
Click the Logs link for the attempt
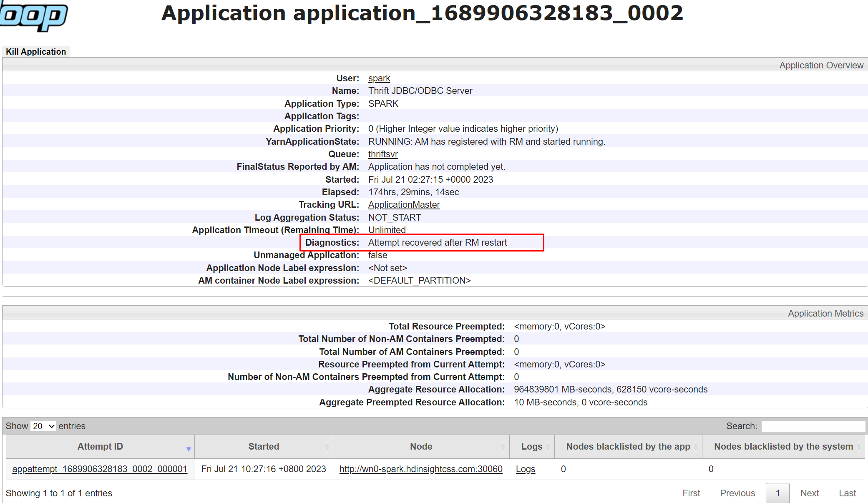pos(524,469)
